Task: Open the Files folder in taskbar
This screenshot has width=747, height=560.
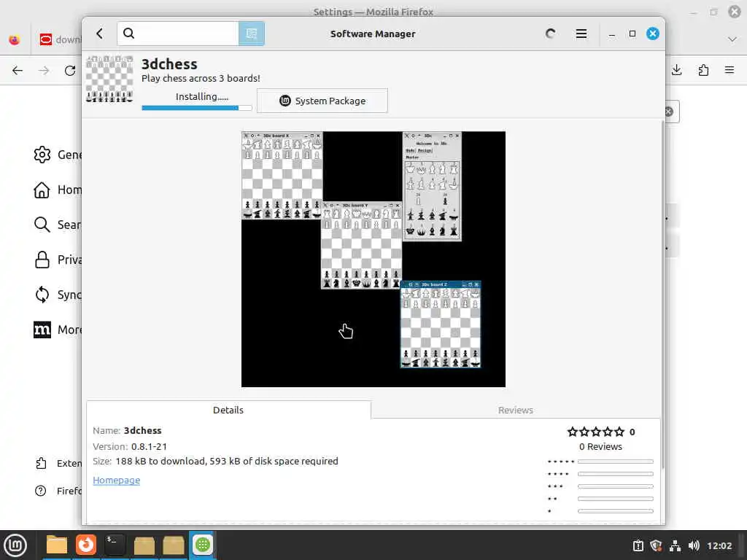Action: pyautogui.click(x=56, y=545)
